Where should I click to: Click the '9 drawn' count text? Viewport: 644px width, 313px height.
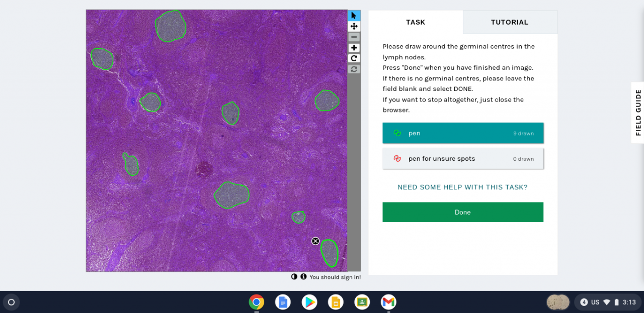pos(523,134)
